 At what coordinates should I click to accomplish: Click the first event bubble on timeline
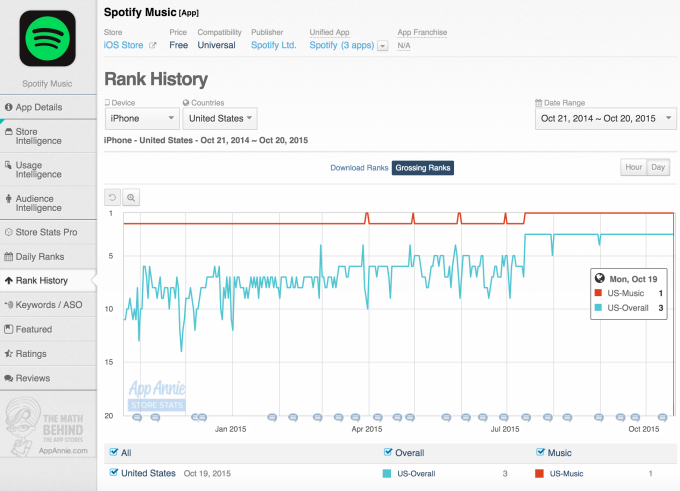[137, 418]
